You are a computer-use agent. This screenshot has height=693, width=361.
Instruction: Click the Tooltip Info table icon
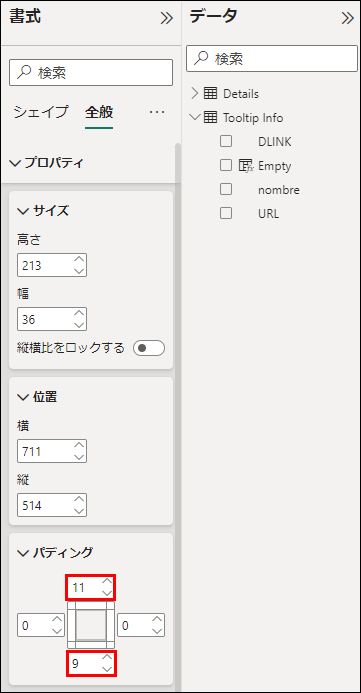(210, 118)
